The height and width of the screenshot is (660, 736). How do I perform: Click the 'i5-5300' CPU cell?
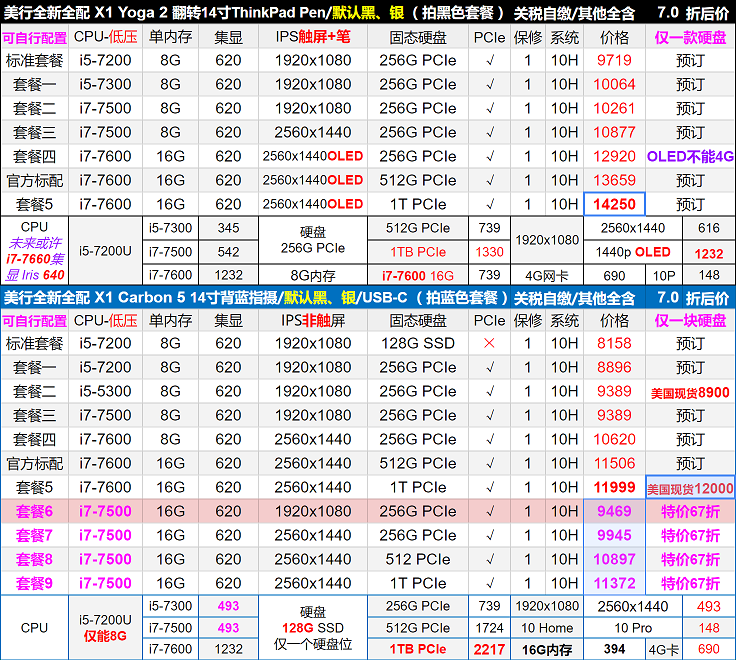click(x=105, y=391)
